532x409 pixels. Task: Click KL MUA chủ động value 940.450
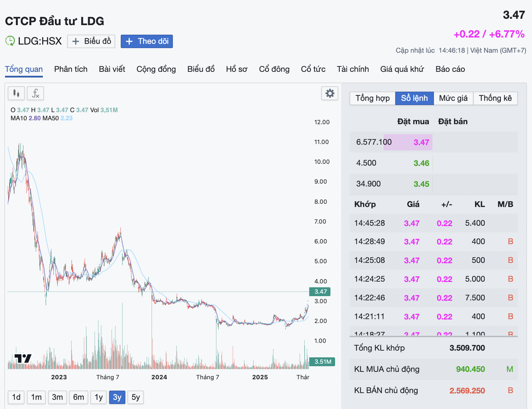click(x=470, y=369)
